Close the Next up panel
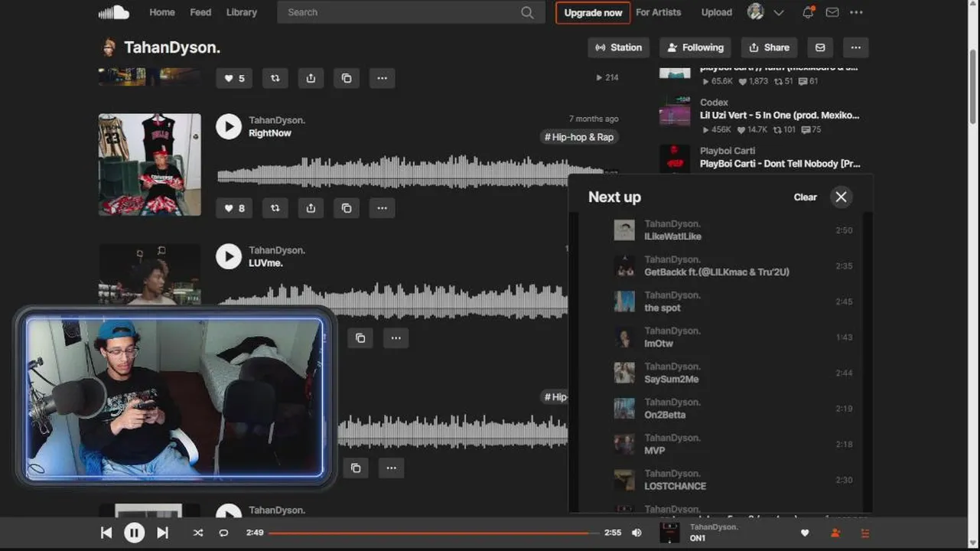Viewport: 980px width, 551px height. pos(841,197)
